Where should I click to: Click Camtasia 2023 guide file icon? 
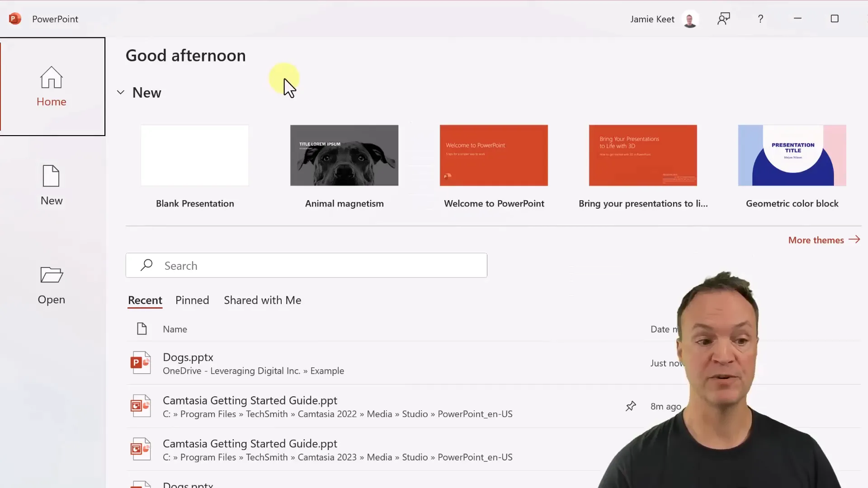pyautogui.click(x=141, y=449)
